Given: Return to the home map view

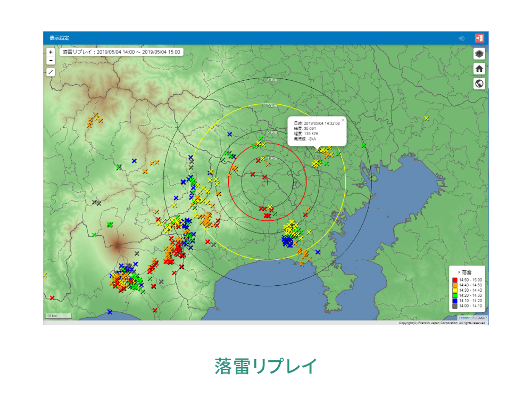Looking at the screenshot, I should (x=479, y=69).
